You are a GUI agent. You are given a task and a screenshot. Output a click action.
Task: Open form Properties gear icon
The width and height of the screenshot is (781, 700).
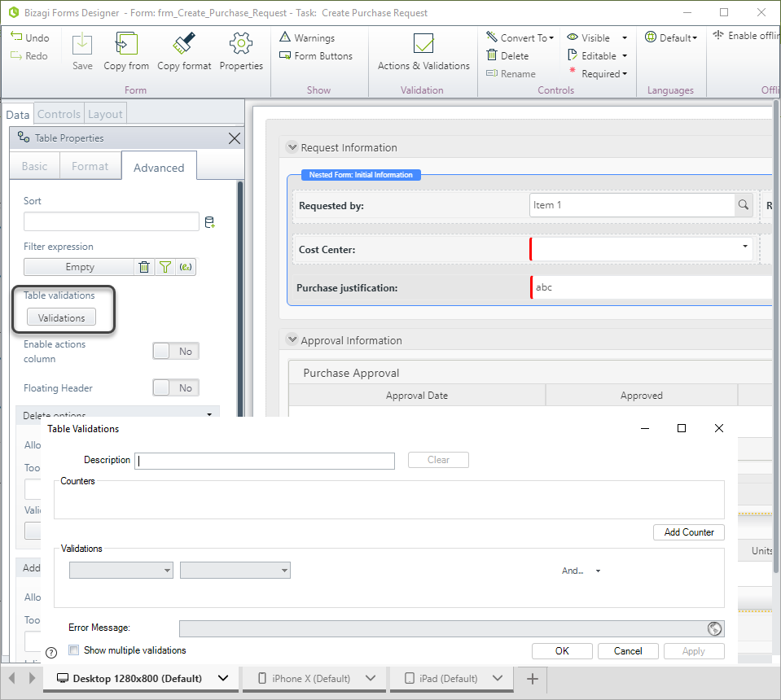241,44
